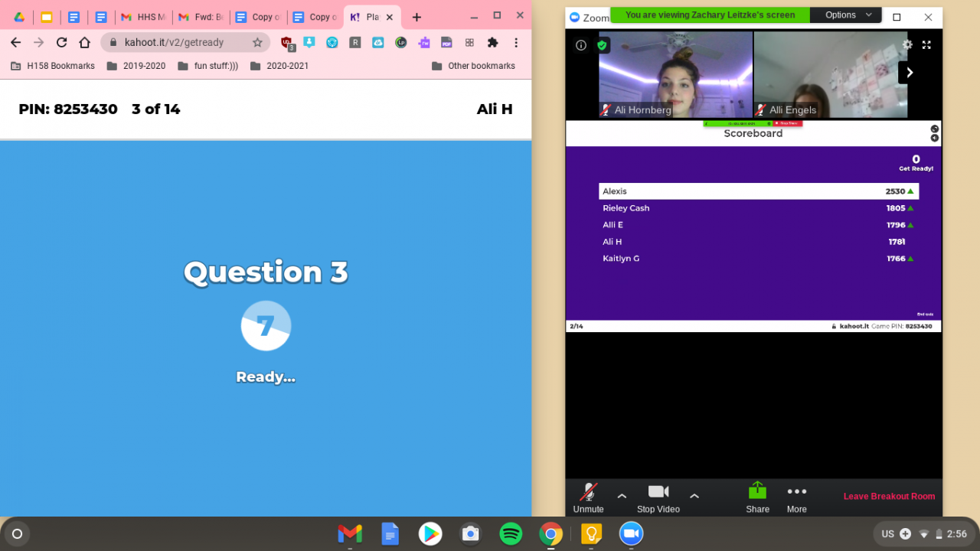This screenshot has height=551, width=980.
Task: Open Gmail from the shelf
Action: pos(350,533)
